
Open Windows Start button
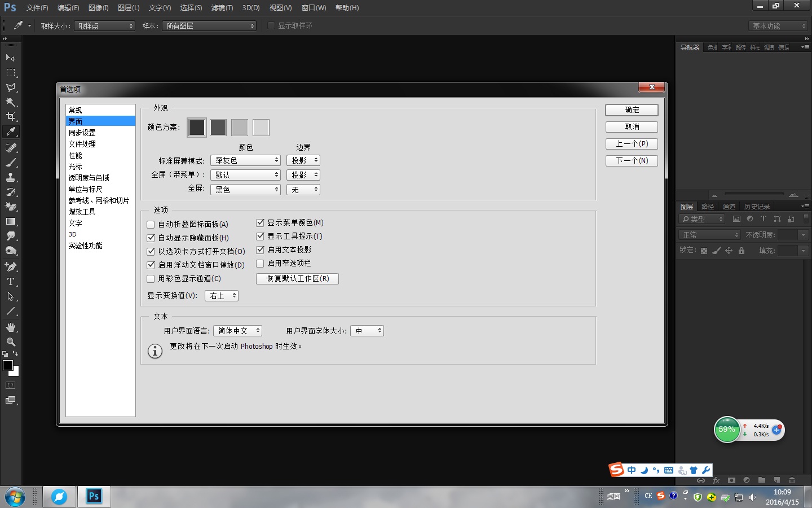coord(15,497)
